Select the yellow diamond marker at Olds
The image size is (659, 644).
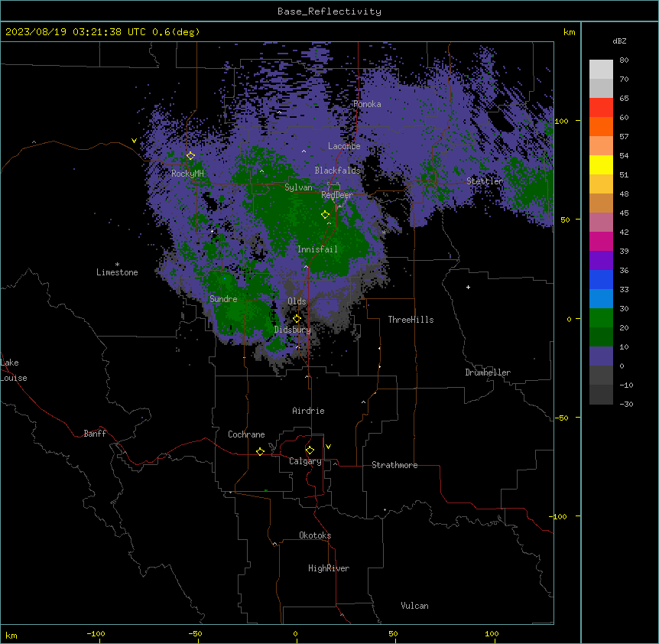pos(297,319)
